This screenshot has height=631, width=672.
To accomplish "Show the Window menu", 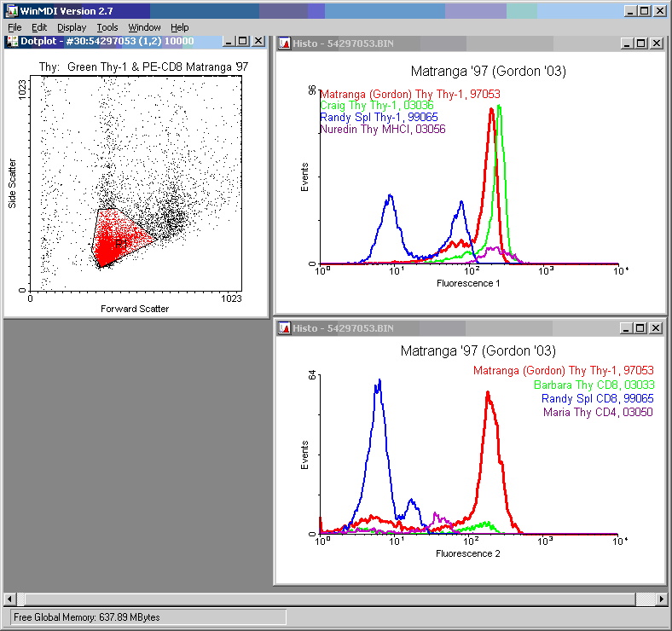I will click(144, 27).
